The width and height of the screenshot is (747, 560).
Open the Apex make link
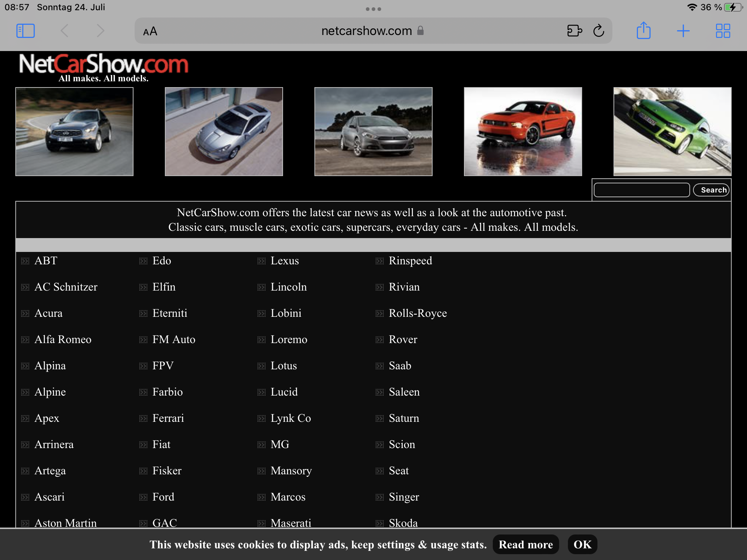[47, 418]
